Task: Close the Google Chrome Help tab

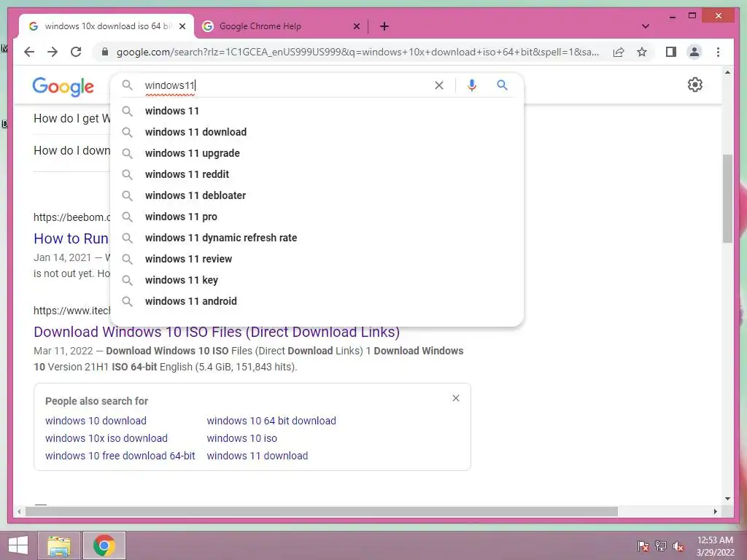Action: [356, 26]
